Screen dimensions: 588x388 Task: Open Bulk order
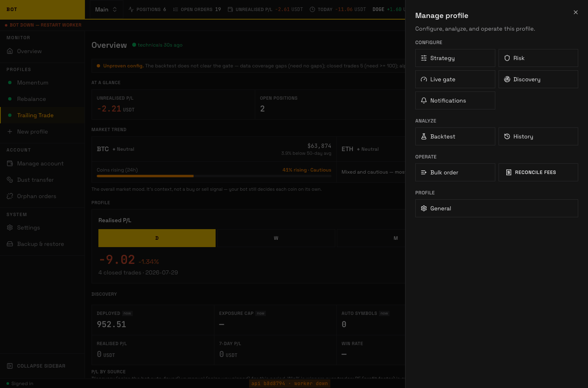(x=455, y=172)
